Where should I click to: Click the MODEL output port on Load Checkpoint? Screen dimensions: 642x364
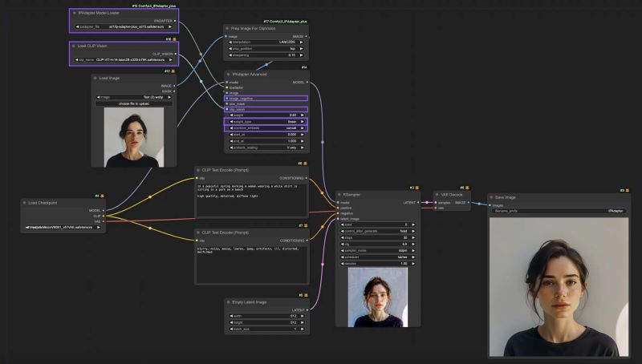[104, 211]
